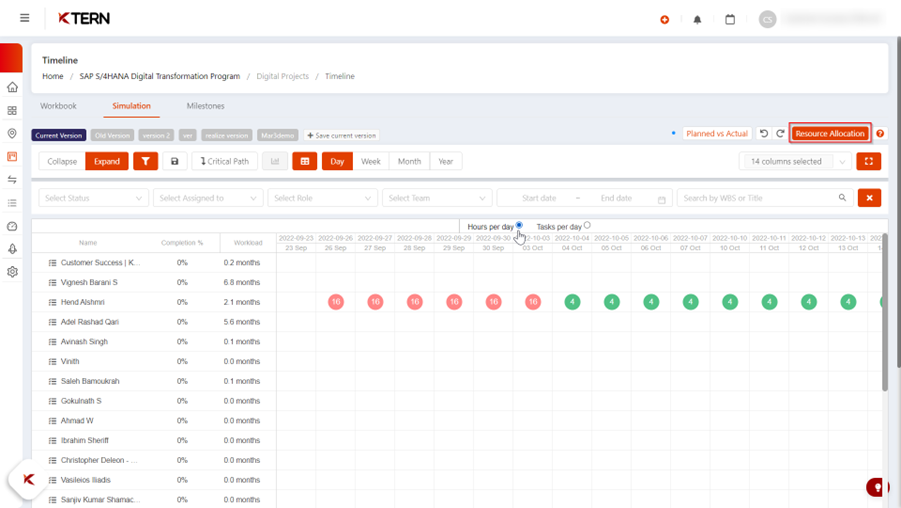The height and width of the screenshot is (508, 901).
Task: Go to Home via sidebar house icon
Action: tap(12, 87)
